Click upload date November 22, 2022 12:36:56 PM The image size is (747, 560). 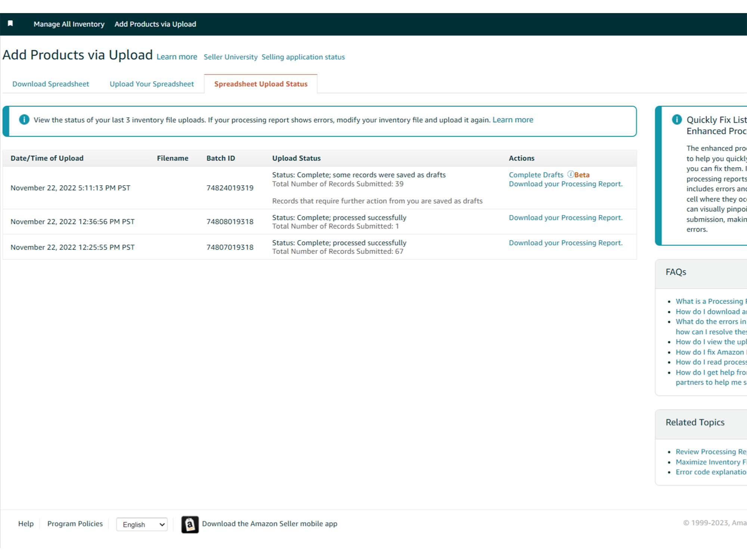72,221
